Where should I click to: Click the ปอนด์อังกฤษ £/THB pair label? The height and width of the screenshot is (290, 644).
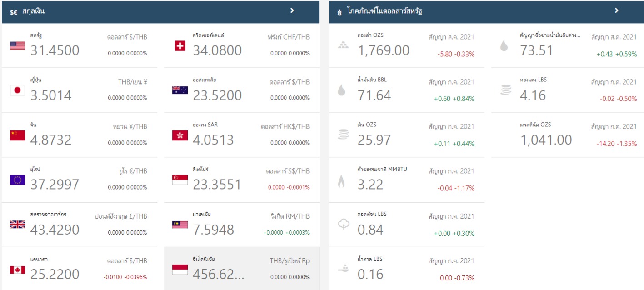point(121,216)
